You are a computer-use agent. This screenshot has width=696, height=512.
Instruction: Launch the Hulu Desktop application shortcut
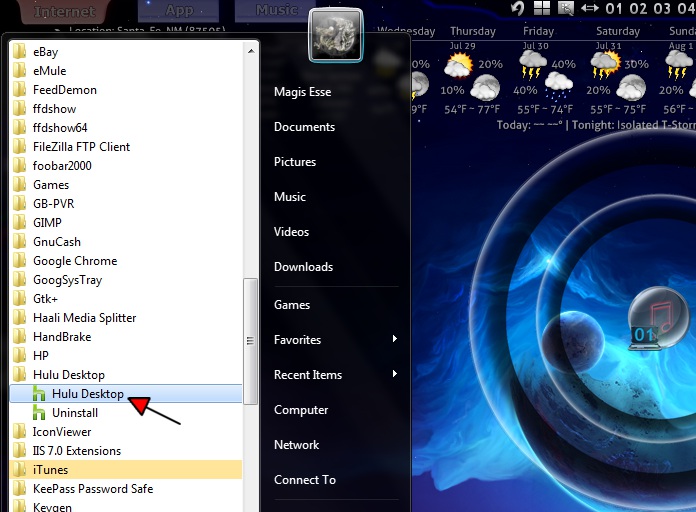[x=126, y=393]
